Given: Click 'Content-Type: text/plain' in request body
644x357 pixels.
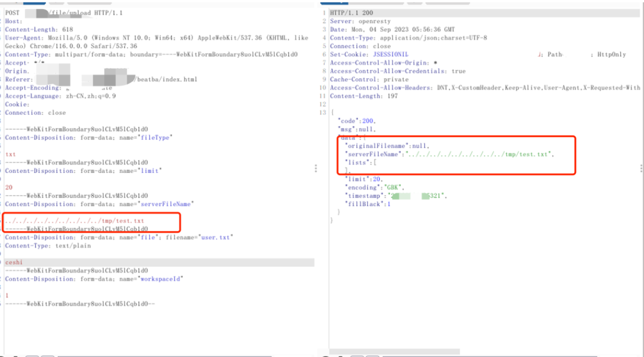Looking at the screenshot, I should pos(48,246).
